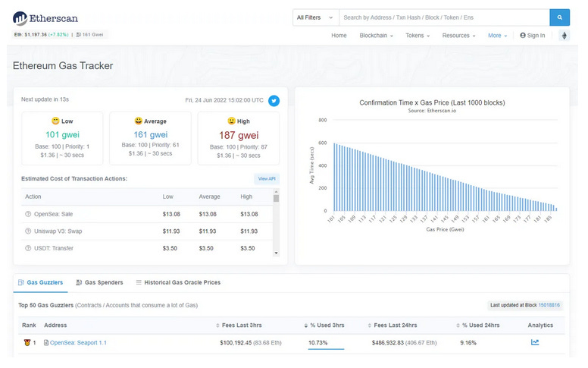Expand the Resources menu

click(458, 36)
